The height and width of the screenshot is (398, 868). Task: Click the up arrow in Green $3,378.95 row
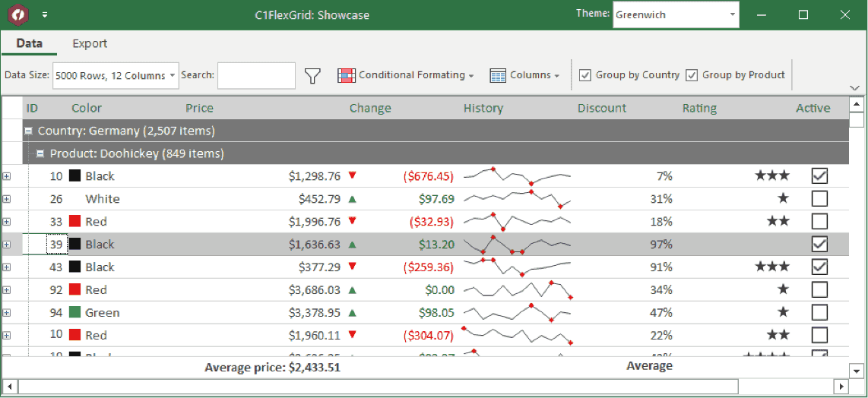pyautogui.click(x=352, y=313)
